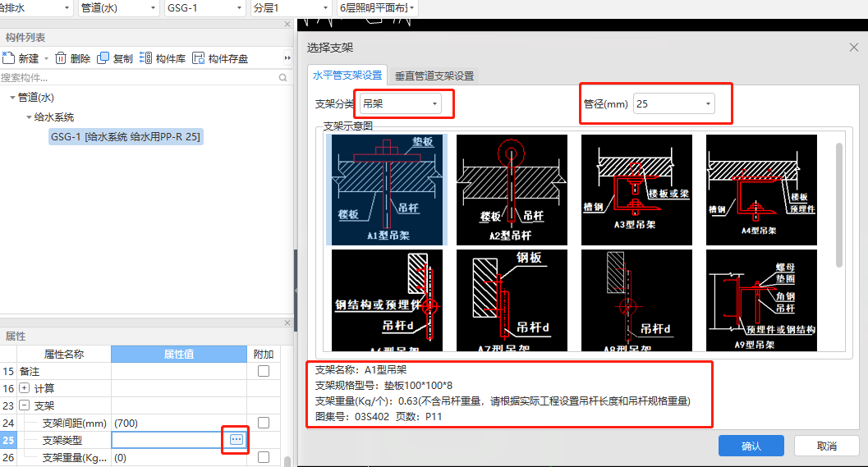Open the 构件库 component library
868x467 pixels.
tap(163, 58)
